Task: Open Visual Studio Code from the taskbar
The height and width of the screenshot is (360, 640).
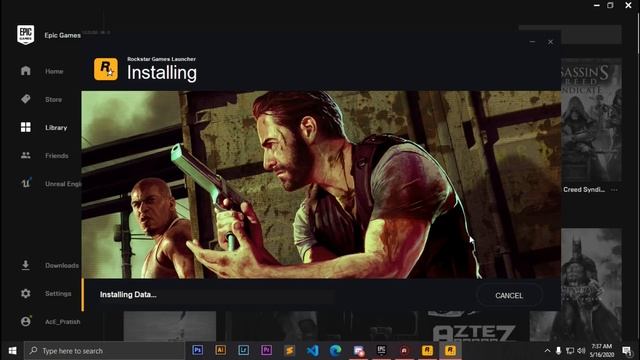Action: (x=312, y=350)
